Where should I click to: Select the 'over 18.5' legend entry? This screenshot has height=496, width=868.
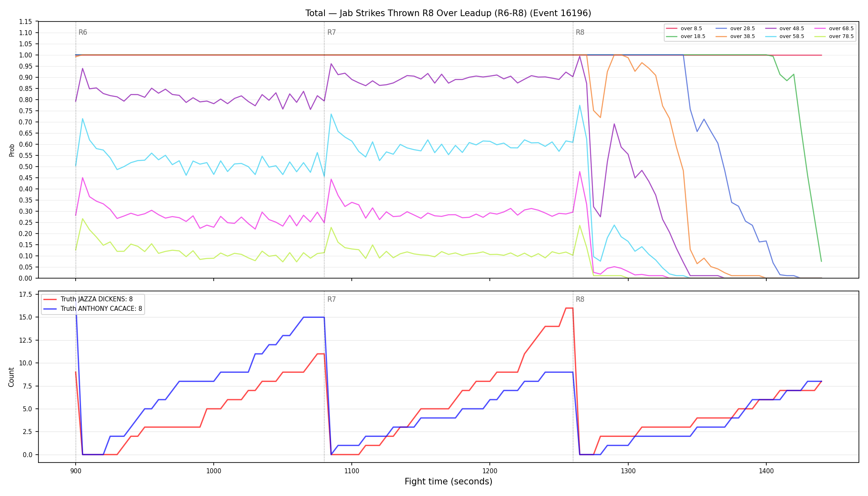(x=685, y=36)
